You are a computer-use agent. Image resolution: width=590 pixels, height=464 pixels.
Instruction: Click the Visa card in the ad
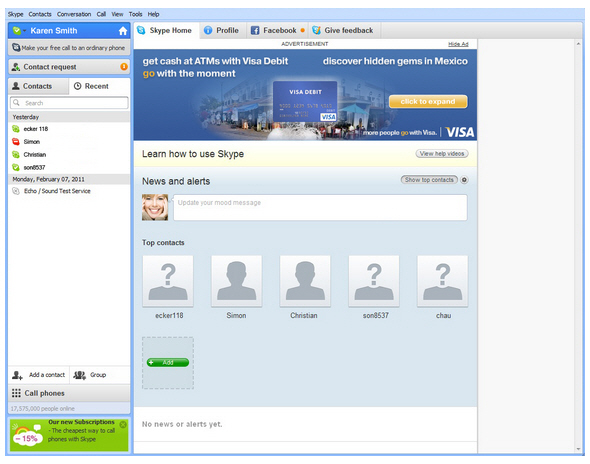305,102
